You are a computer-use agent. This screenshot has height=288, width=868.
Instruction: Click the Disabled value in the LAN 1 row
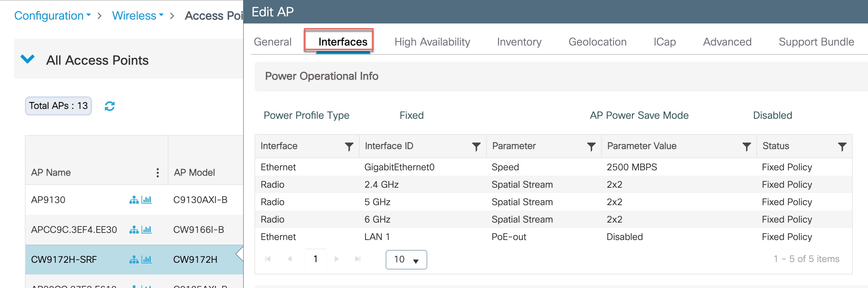tap(625, 237)
